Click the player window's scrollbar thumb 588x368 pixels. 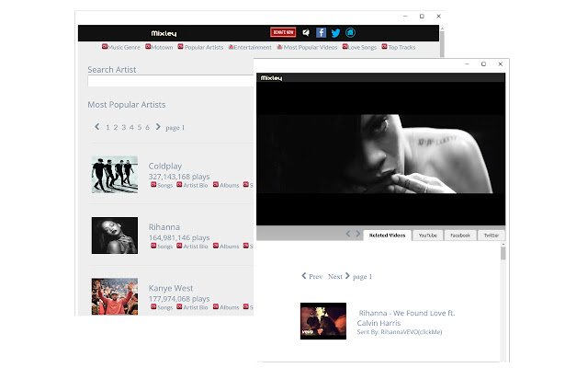[503, 254]
